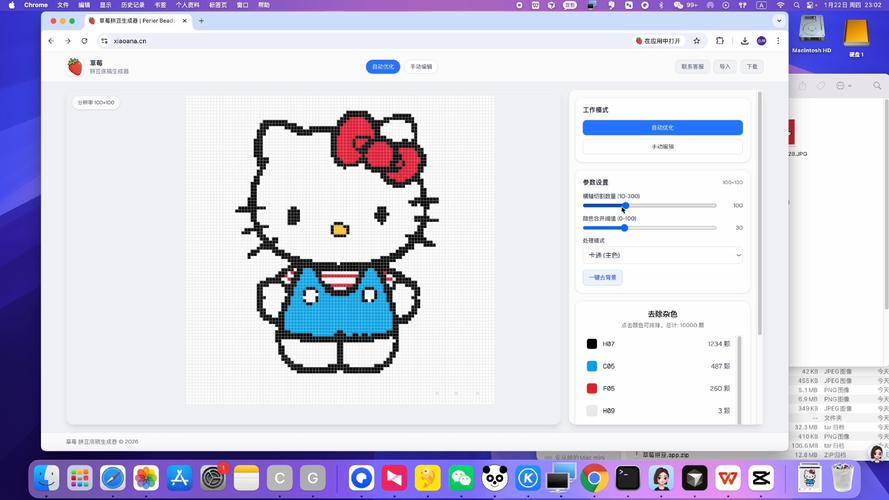Open Chrome downloads icon
The image size is (889, 500).
click(x=744, y=41)
